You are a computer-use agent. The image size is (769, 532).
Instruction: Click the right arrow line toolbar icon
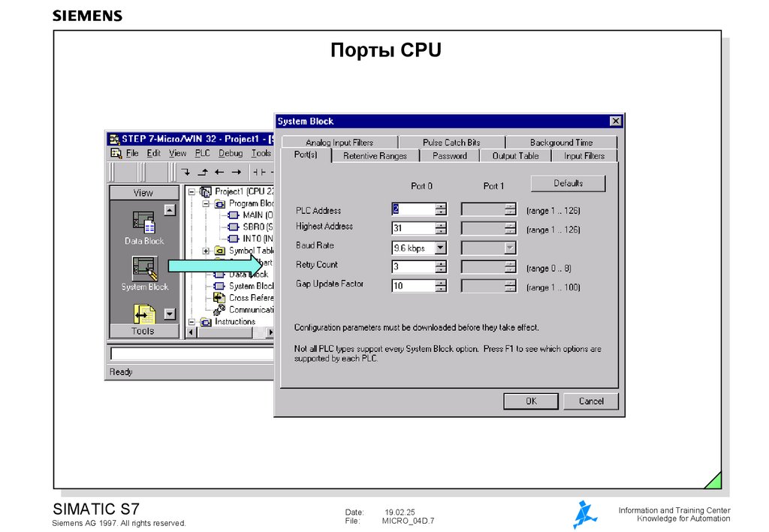click(237, 172)
